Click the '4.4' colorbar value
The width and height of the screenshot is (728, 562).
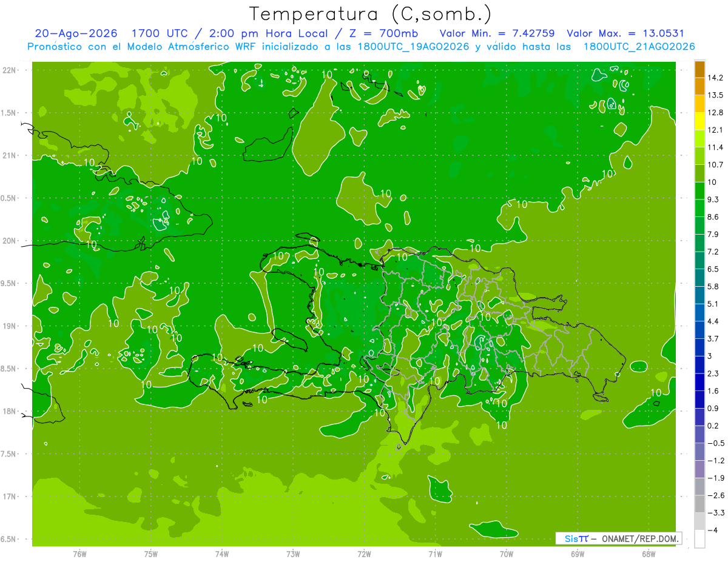713,321
